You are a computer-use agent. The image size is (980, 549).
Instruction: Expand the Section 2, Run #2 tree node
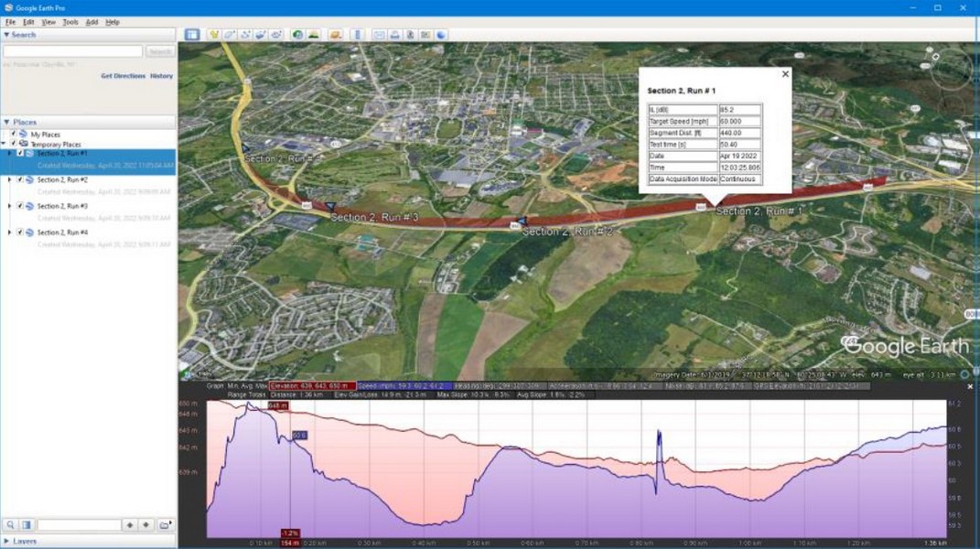pyautogui.click(x=9, y=179)
